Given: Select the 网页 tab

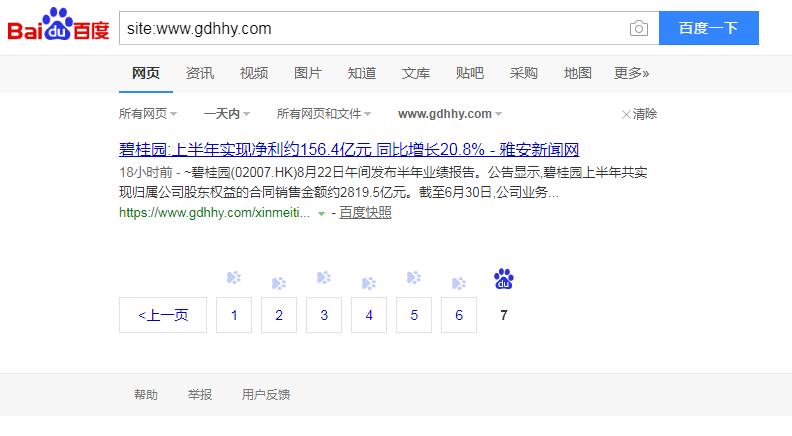Looking at the screenshot, I should [x=146, y=73].
